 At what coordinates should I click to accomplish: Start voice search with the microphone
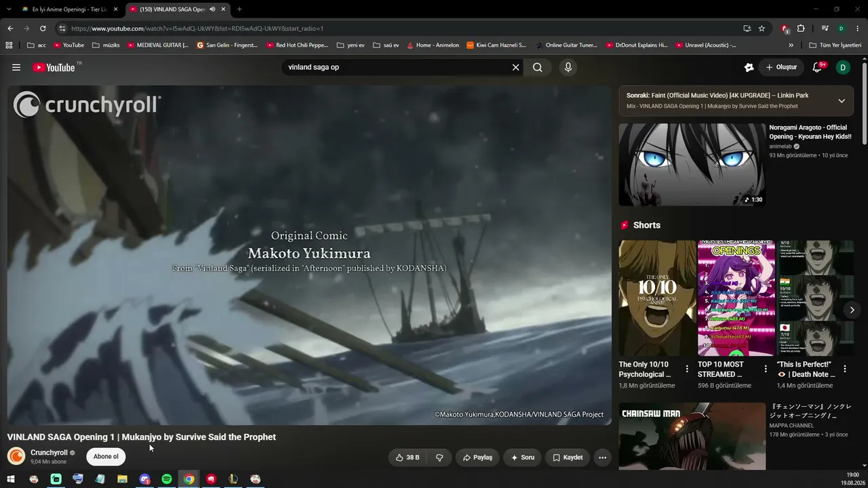click(568, 67)
